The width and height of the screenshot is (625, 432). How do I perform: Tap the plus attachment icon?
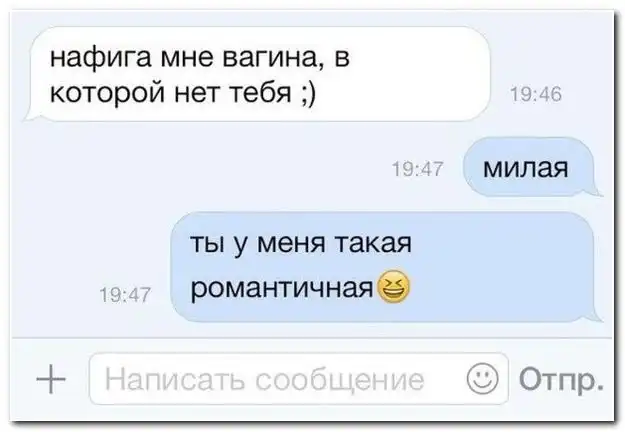51,379
